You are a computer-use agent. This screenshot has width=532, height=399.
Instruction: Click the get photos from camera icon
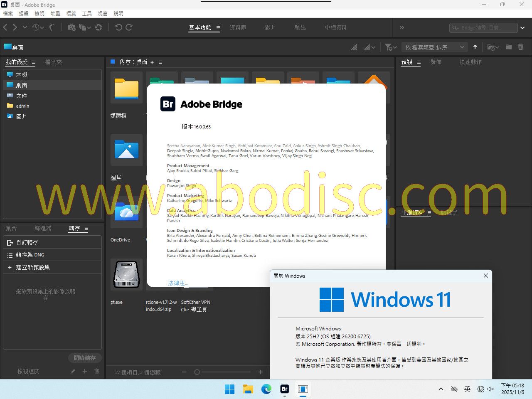click(x=71, y=27)
